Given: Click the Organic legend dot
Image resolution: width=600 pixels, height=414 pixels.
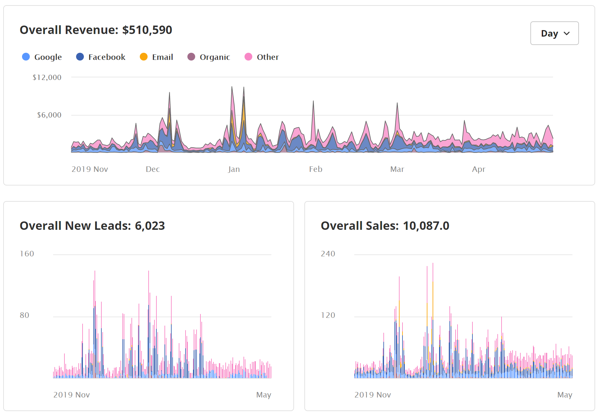Looking at the screenshot, I should pos(191,57).
